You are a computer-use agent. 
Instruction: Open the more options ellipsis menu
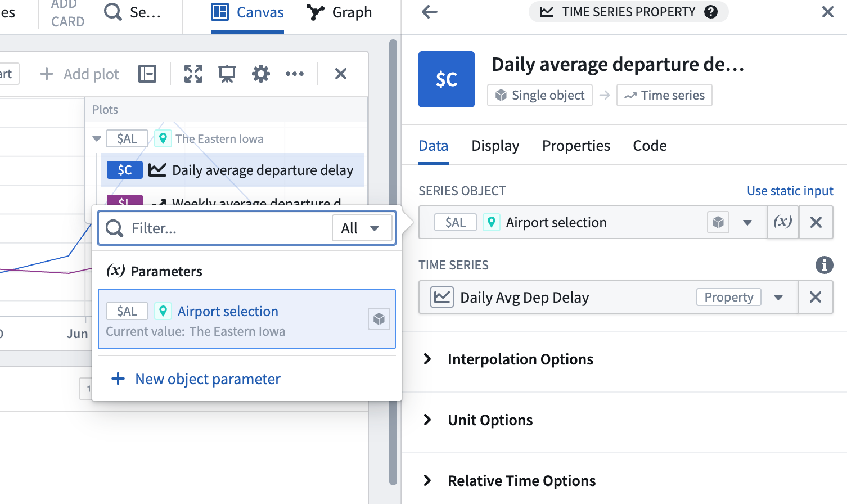295,74
